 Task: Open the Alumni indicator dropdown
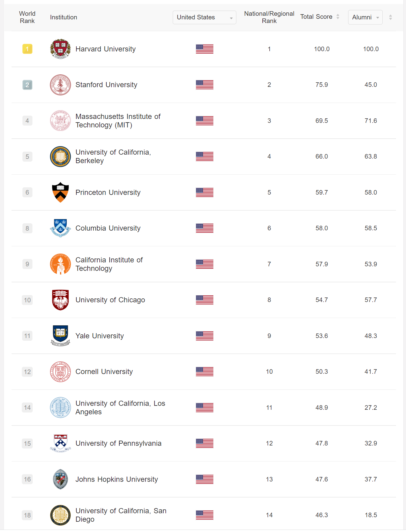click(x=365, y=17)
